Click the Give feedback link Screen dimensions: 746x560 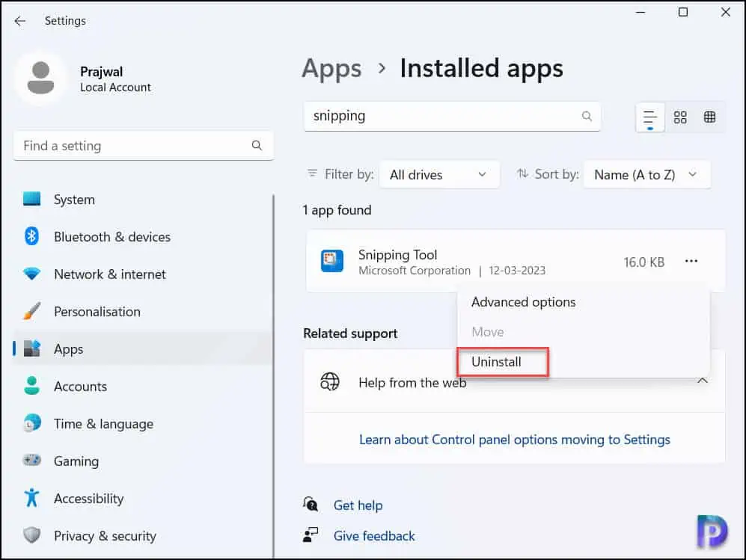374,536
